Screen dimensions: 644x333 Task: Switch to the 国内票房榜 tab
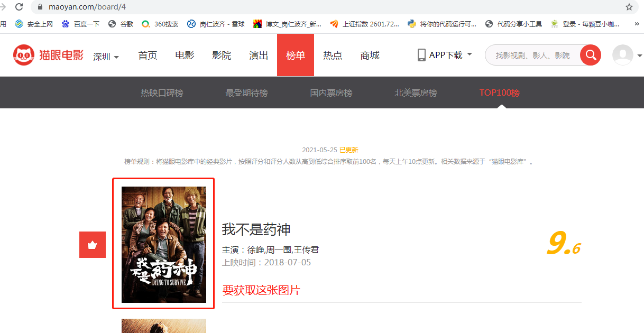coord(331,92)
